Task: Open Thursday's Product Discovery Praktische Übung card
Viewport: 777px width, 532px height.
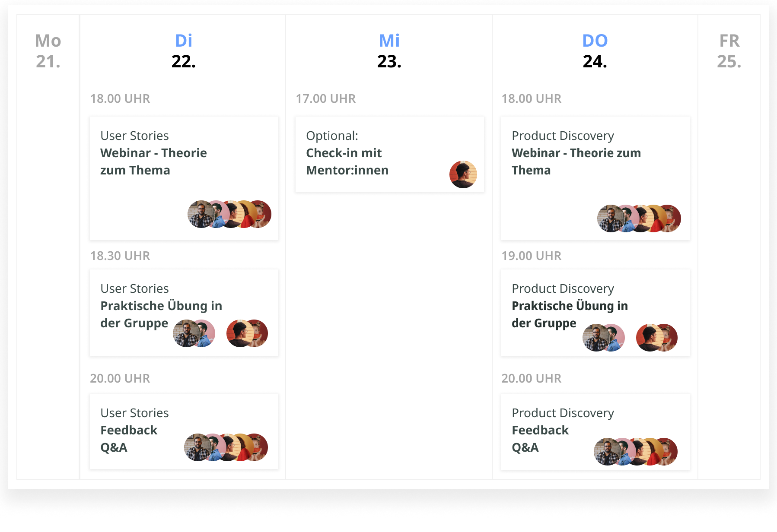Action: tap(595, 313)
